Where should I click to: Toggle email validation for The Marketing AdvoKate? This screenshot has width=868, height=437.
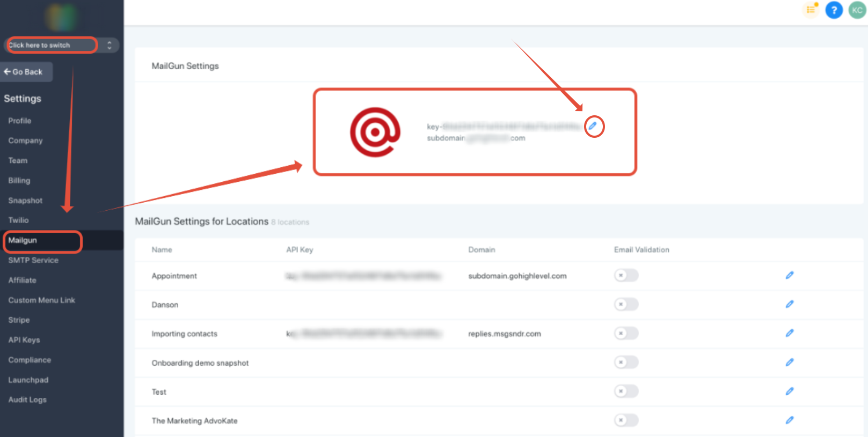click(x=626, y=420)
